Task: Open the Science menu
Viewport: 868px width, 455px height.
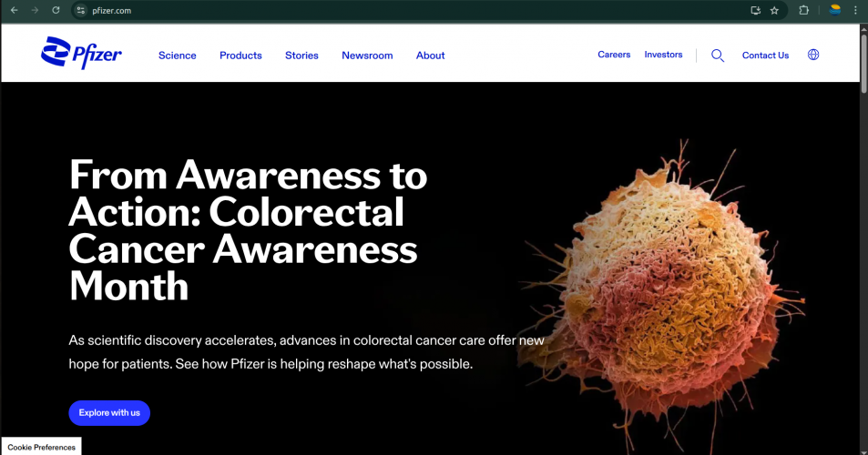Action: pyautogui.click(x=177, y=56)
